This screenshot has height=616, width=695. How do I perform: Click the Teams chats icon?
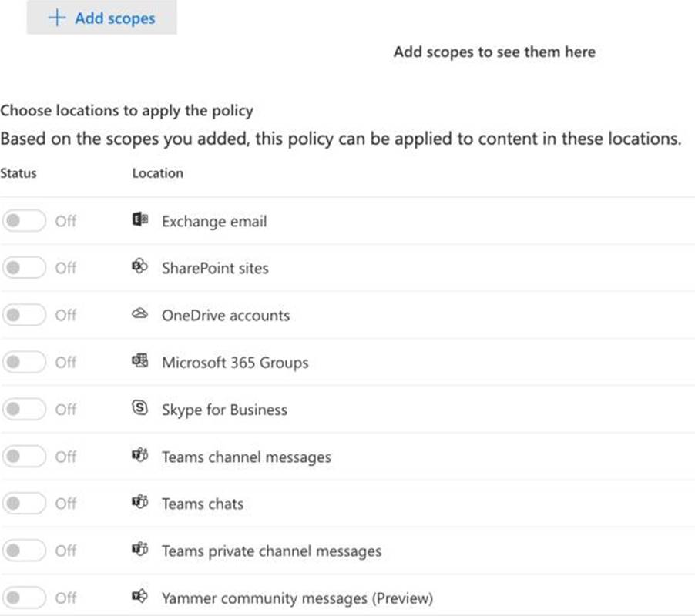pos(139,504)
